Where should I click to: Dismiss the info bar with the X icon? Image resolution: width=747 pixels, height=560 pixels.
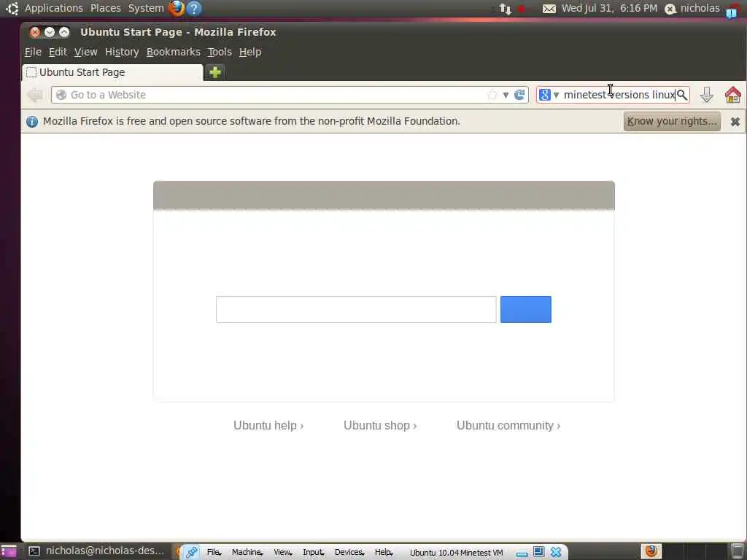pos(735,122)
